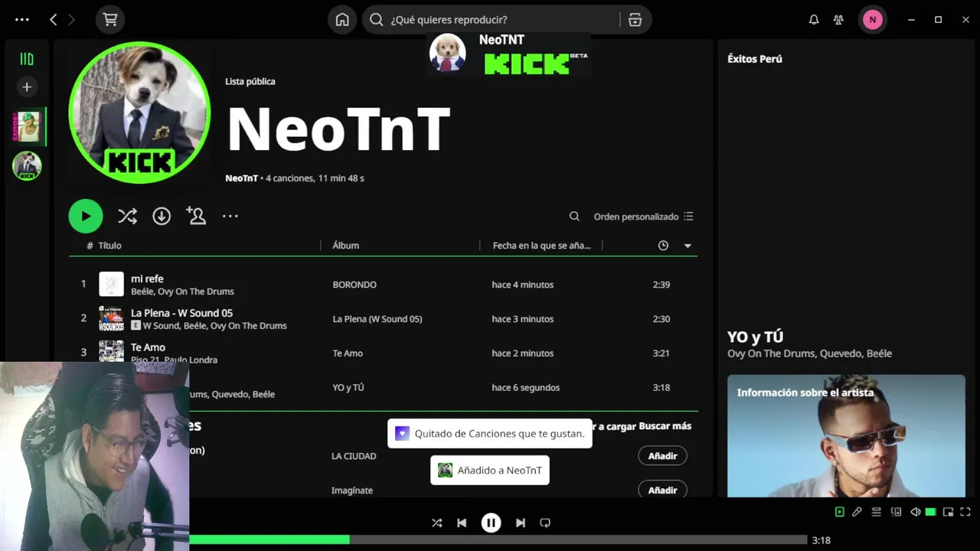Click 'Buscar más' link
980x551 pixels.
(x=665, y=426)
